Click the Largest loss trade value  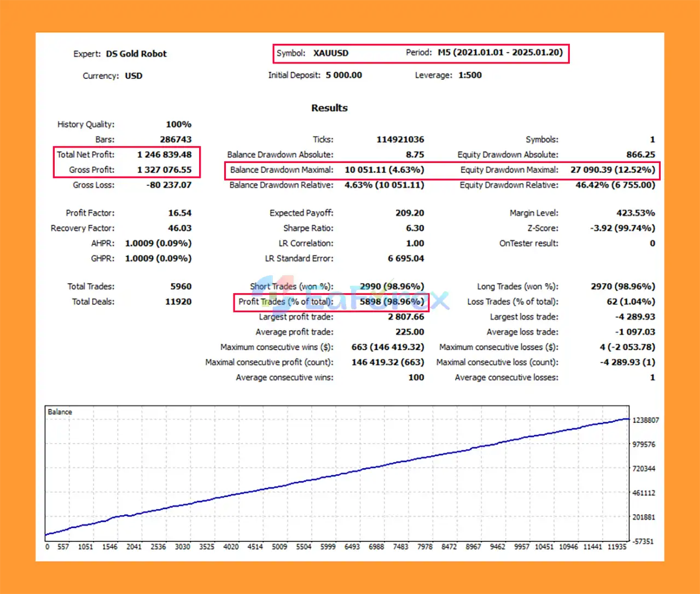[x=635, y=317]
